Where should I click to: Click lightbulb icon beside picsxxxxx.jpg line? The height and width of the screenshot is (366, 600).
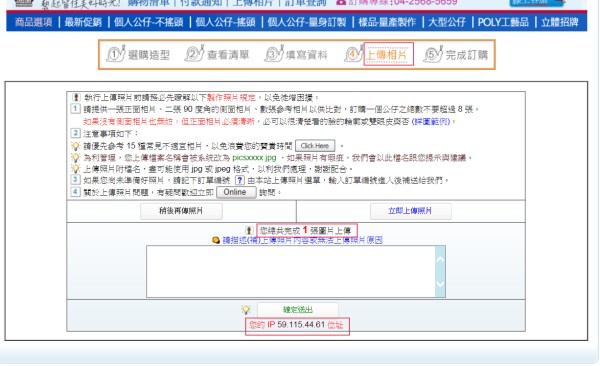75,157
